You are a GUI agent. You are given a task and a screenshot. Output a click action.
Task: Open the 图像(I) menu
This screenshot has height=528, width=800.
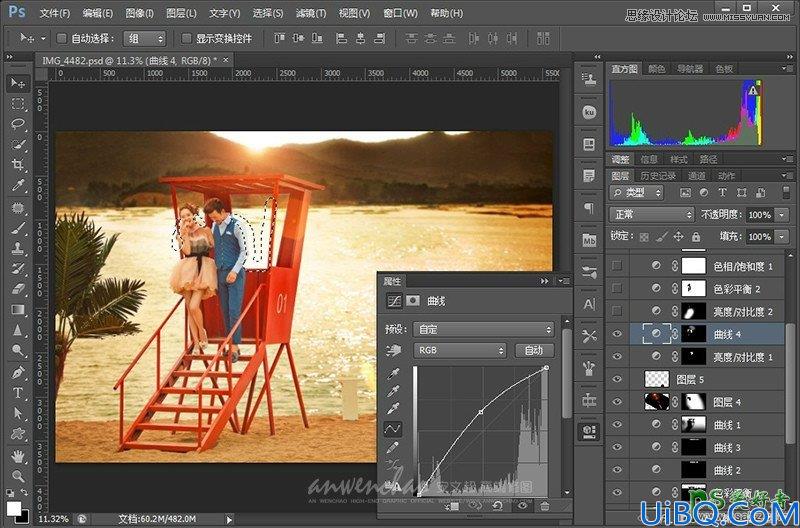(x=139, y=14)
